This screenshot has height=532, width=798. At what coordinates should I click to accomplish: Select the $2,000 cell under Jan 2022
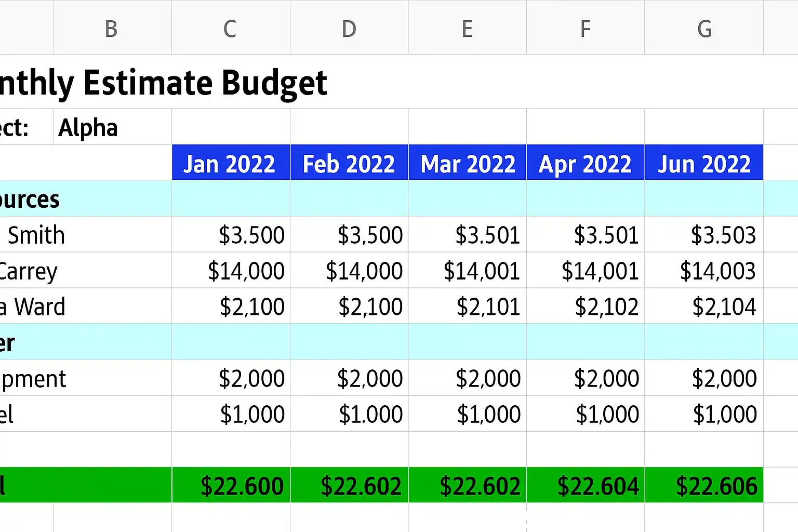tap(231, 378)
